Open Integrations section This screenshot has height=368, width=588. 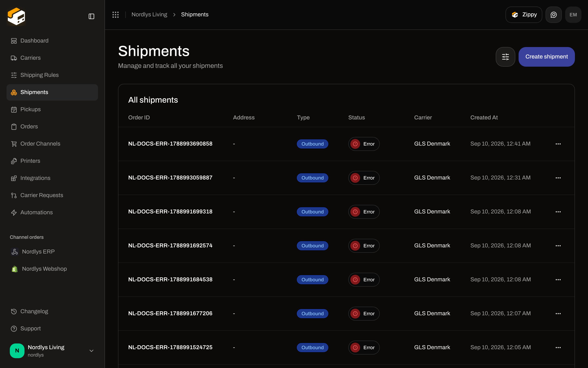point(52,178)
